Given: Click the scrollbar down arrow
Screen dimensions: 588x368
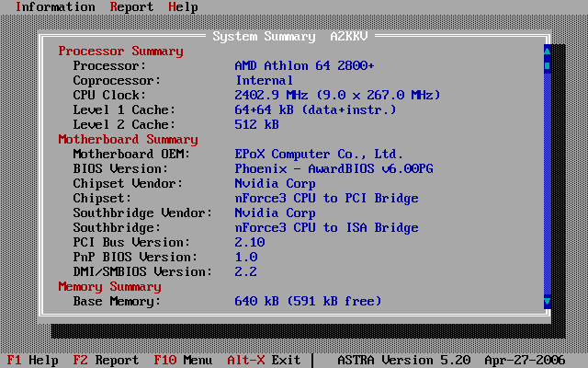Looking at the screenshot, I should [548, 302].
